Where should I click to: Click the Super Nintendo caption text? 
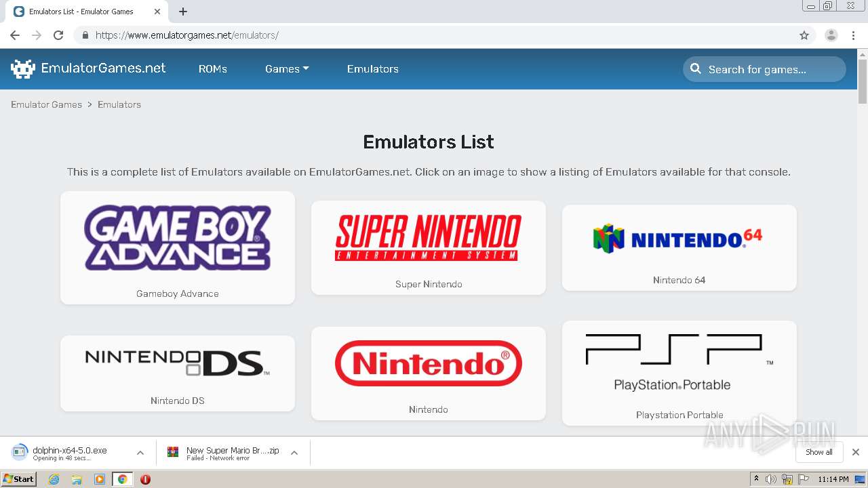tap(429, 284)
